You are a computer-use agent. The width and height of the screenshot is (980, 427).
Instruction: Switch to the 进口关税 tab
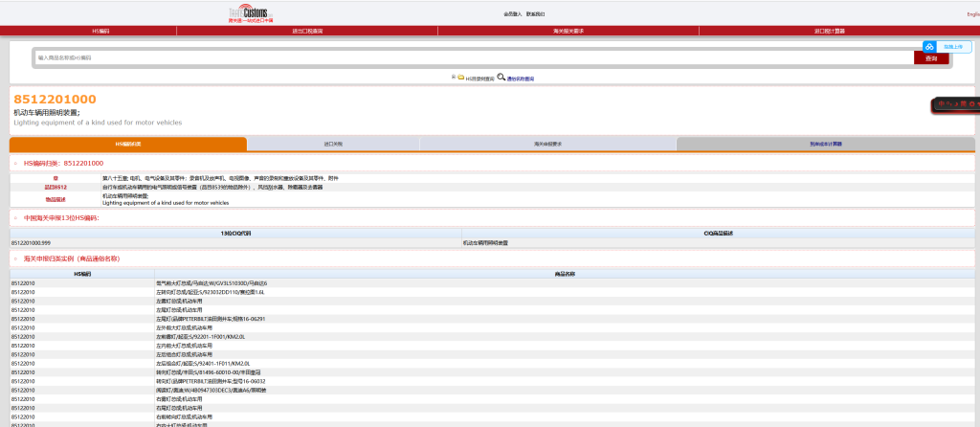[333, 144]
